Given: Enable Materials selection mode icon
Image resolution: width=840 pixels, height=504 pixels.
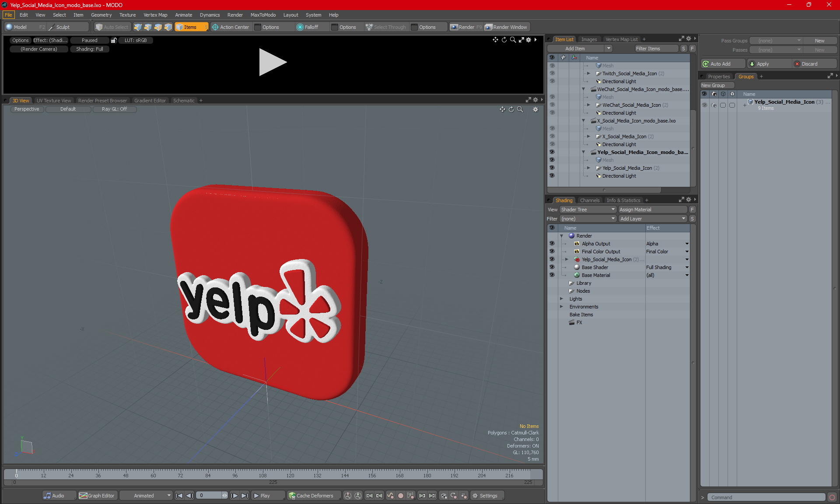Looking at the screenshot, I should point(168,27).
